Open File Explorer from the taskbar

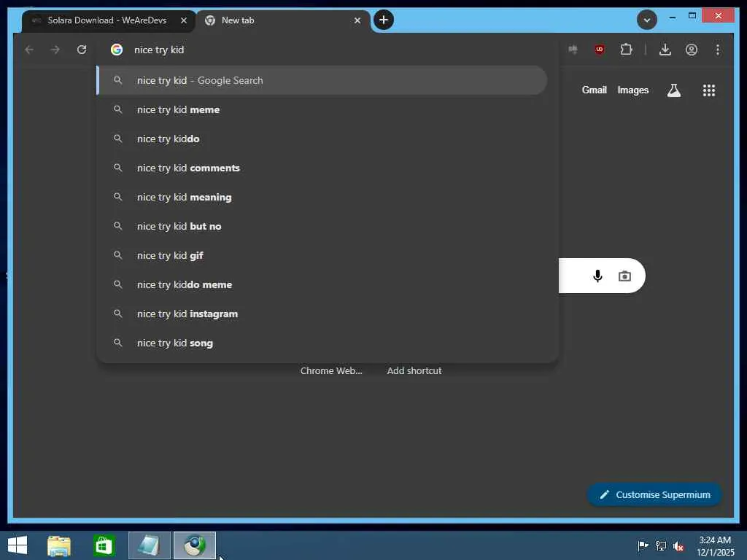click(x=58, y=545)
